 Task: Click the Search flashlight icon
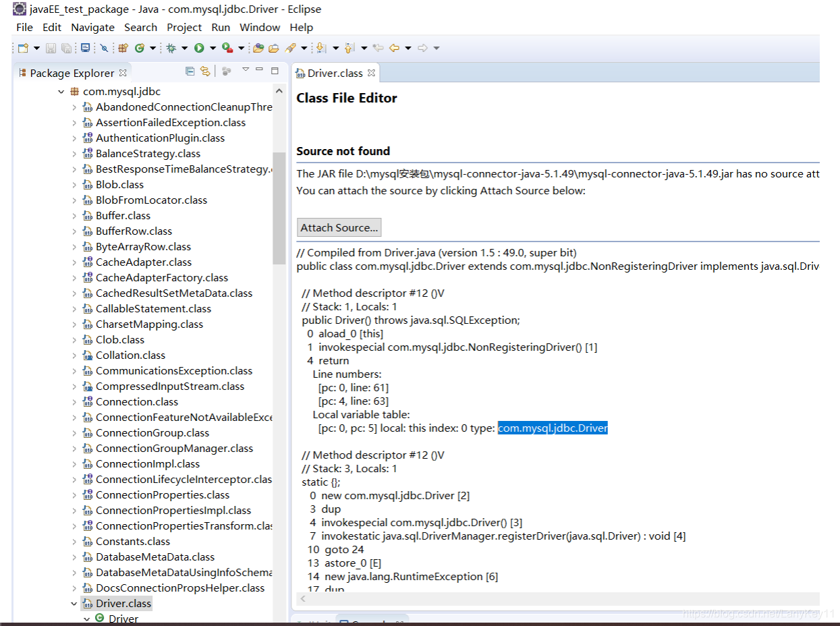[290, 48]
